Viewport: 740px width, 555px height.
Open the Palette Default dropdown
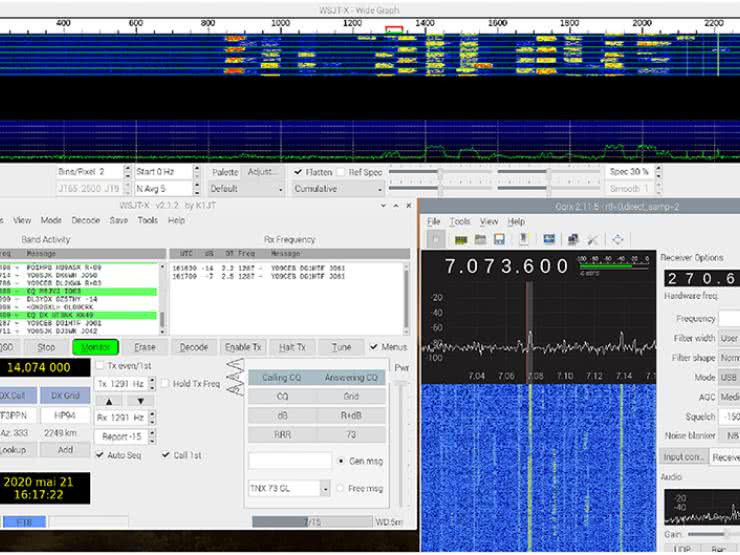pos(244,188)
